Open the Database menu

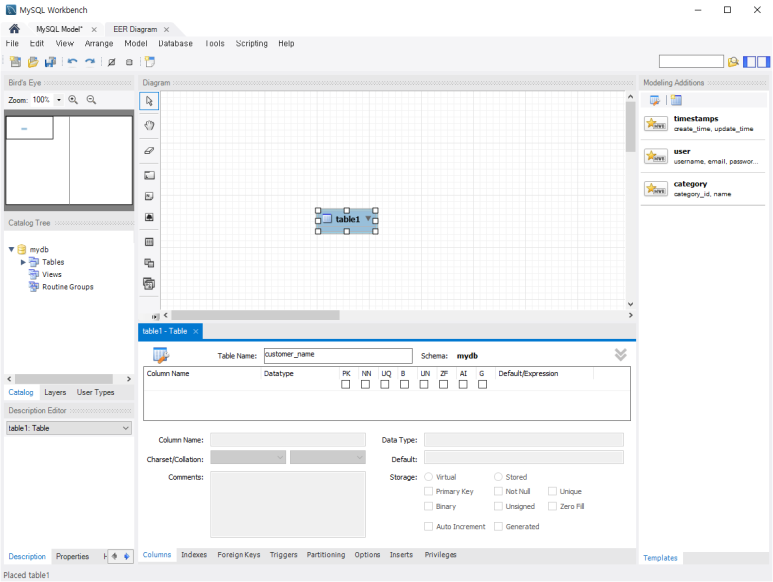(x=175, y=43)
